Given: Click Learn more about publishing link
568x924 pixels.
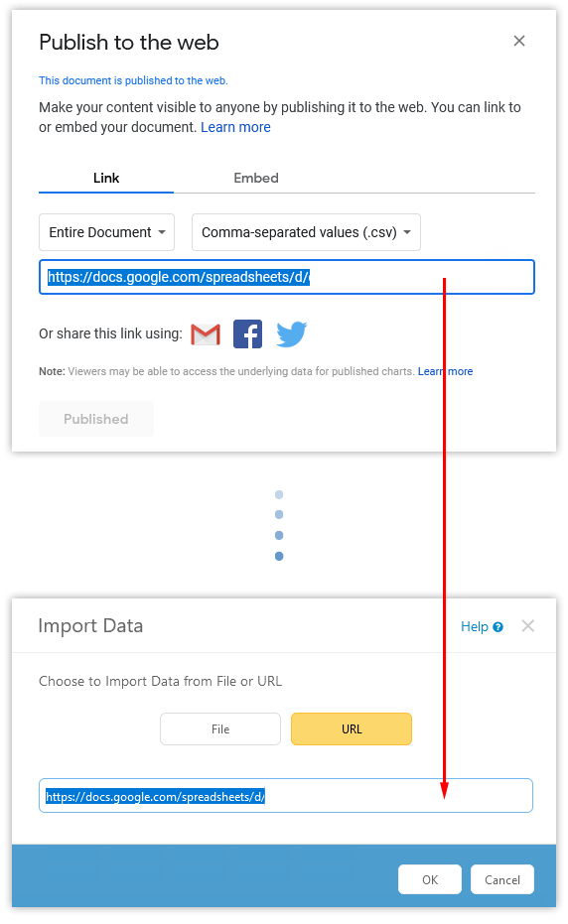Looking at the screenshot, I should tap(235, 127).
